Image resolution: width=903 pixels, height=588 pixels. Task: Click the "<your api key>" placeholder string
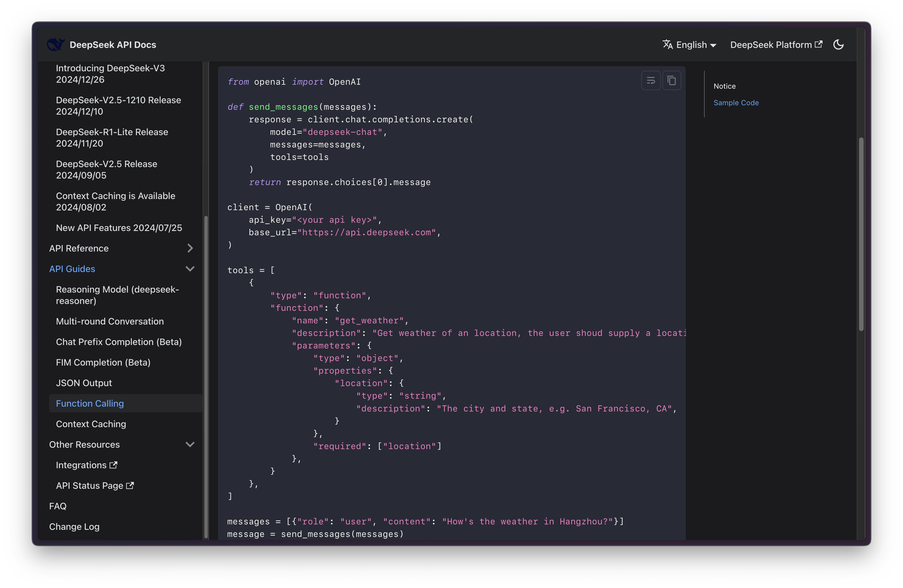[334, 220]
